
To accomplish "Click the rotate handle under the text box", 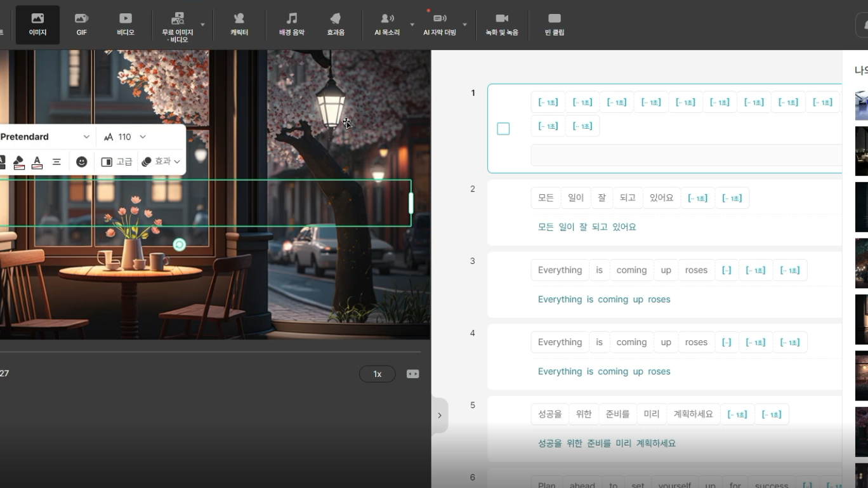I will 180,245.
